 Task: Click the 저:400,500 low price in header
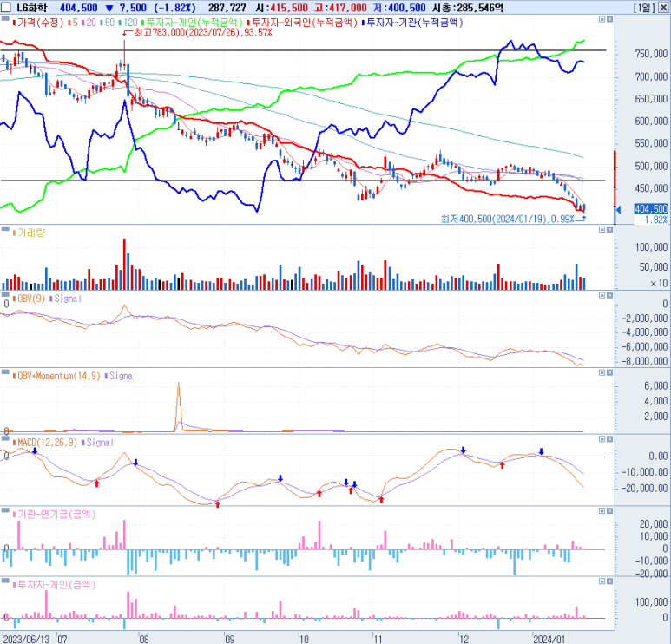pos(401,8)
